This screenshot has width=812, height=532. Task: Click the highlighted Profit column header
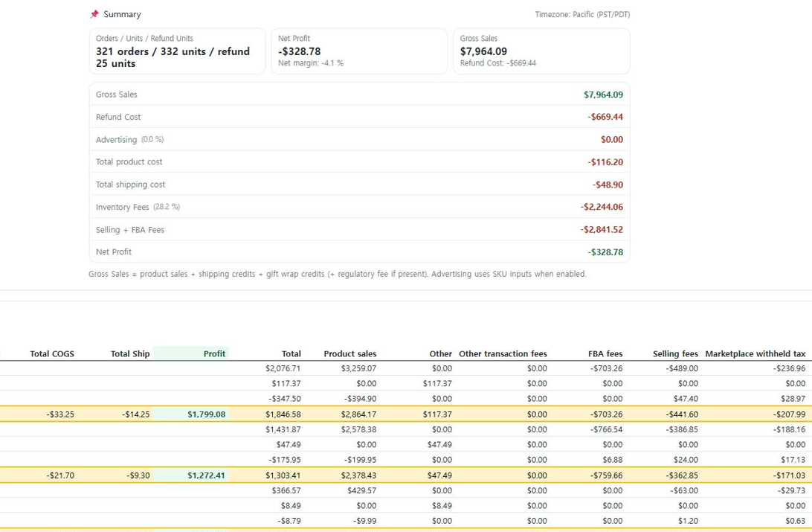pos(214,353)
